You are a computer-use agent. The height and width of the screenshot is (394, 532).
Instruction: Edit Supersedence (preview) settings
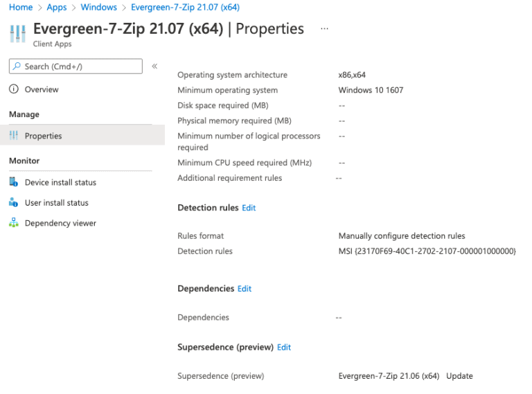point(284,348)
